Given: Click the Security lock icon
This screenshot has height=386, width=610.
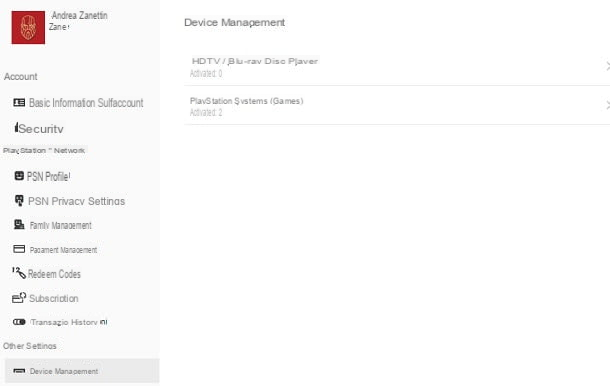Looking at the screenshot, I should coord(16,127).
